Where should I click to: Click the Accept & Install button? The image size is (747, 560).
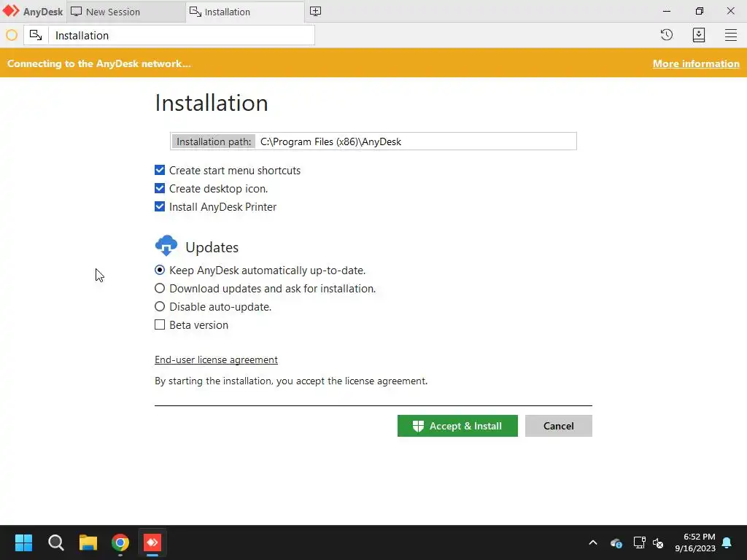457,426
